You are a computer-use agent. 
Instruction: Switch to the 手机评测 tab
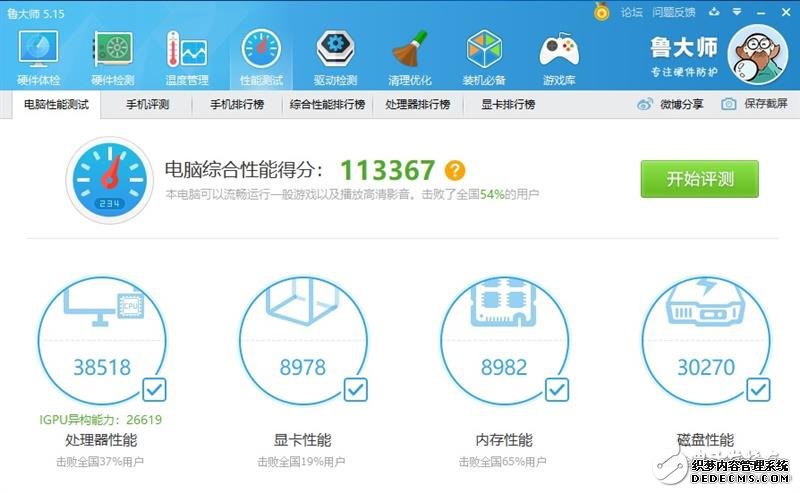point(147,105)
